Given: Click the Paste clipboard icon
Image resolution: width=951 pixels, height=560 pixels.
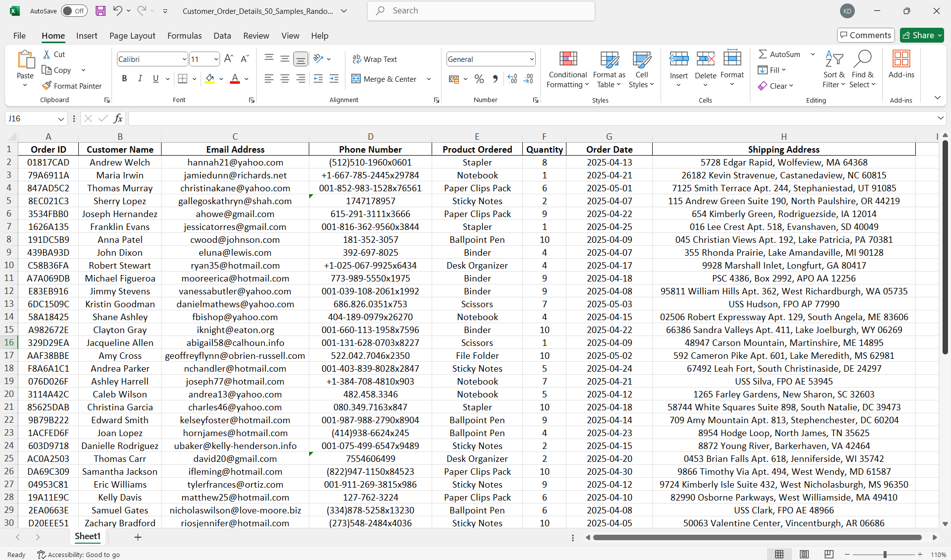Looking at the screenshot, I should [x=25, y=59].
